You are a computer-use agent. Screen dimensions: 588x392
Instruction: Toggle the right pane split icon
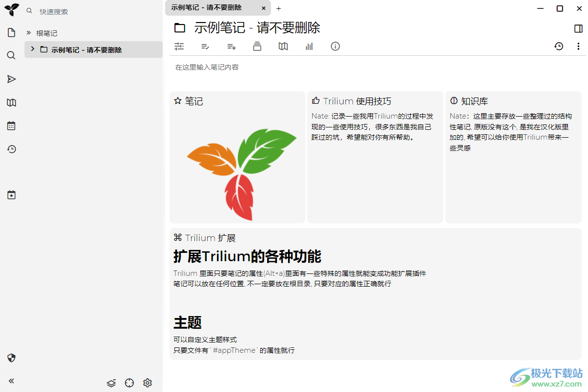(579, 27)
